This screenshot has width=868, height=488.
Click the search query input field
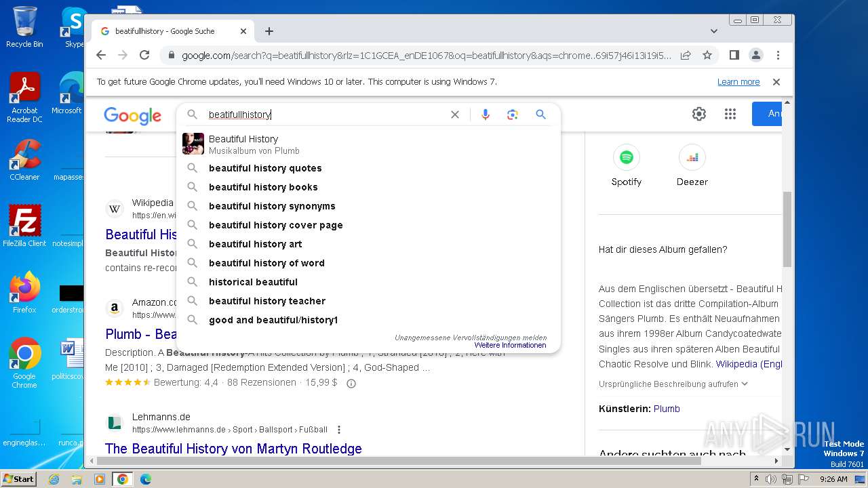(x=325, y=115)
